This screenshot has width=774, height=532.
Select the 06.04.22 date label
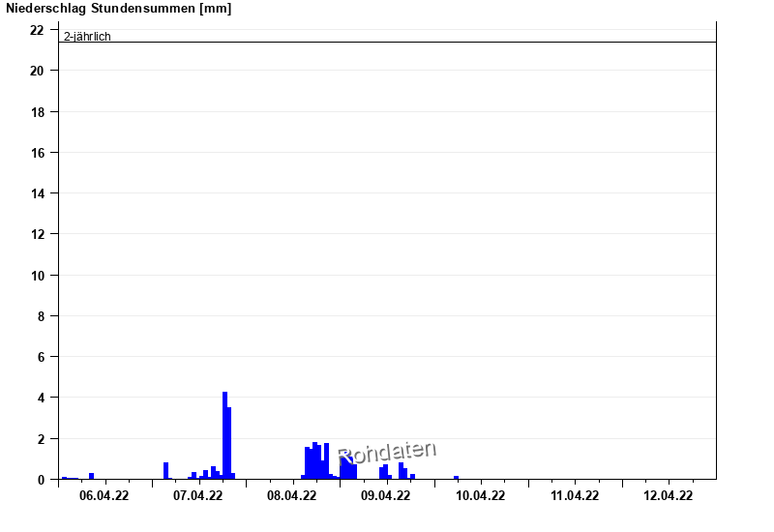[104, 496]
